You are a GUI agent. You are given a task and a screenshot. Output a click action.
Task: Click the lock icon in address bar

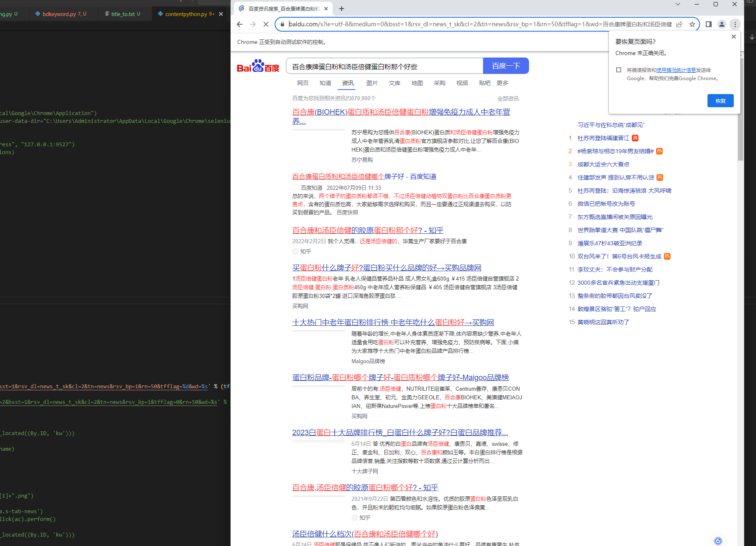pyautogui.click(x=282, y=24)
